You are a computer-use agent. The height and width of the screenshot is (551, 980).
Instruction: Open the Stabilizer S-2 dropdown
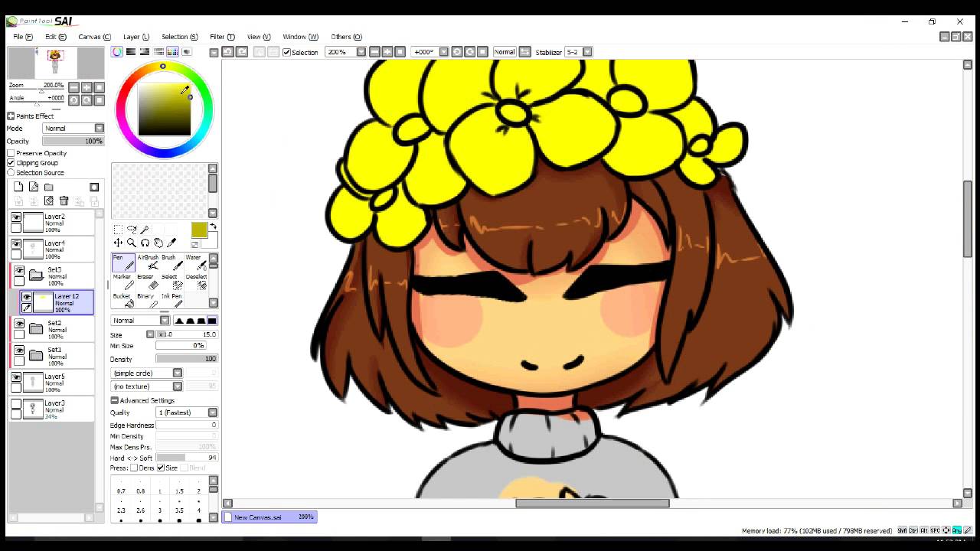(579, 52)
